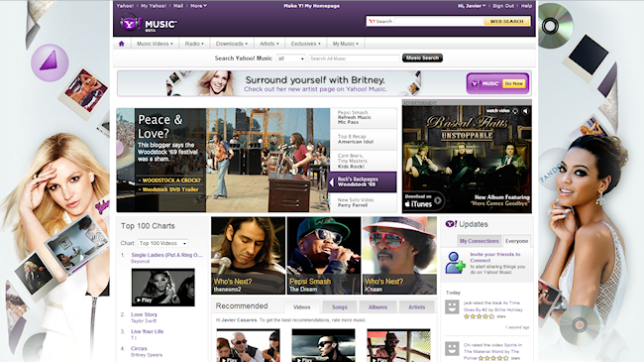Click the smiley avatar beside jack's rating
Image resolution: width=644 pixels, height=362 pixels.
(x=452, y=306)
